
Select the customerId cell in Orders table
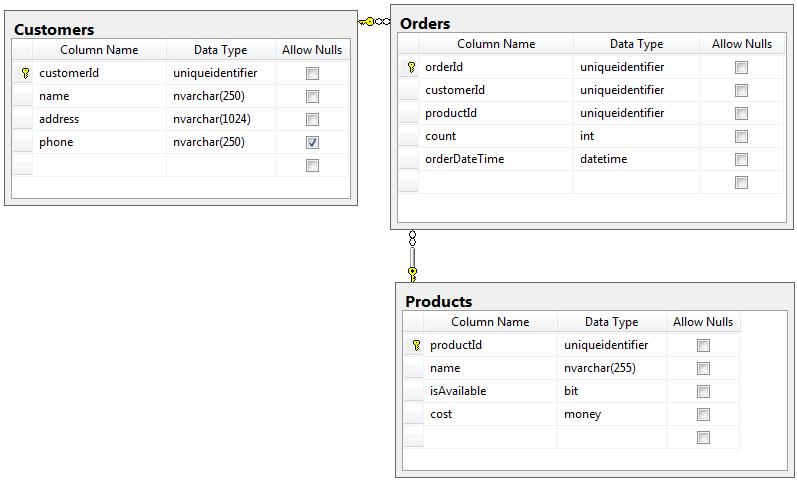[496, 90]
